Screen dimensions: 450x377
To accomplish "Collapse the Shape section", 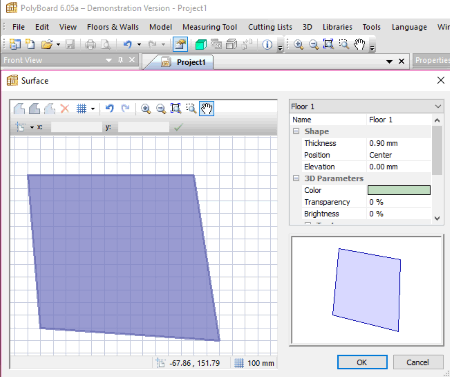I will tap(296, 131).
